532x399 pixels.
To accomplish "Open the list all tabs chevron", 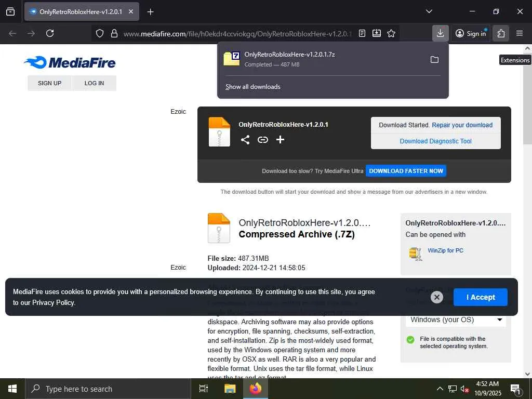I will pyautogui.click(x=429, y=11).
